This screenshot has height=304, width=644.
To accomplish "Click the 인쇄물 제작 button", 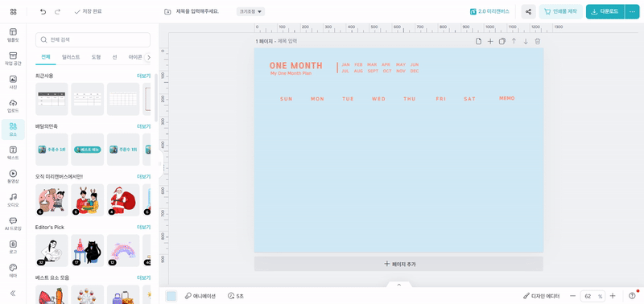I will 560,11.
